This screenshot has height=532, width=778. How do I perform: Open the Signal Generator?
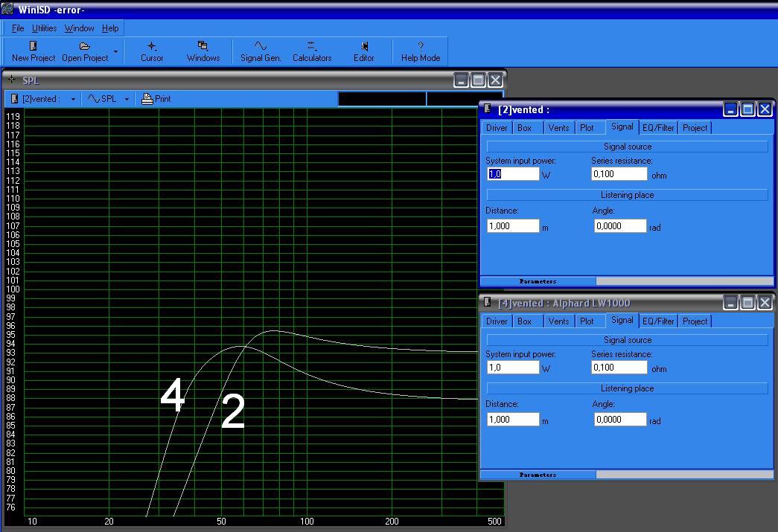tap(261, 51)
